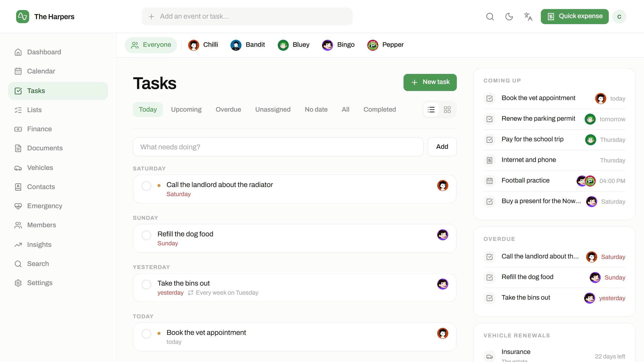This screenshot has height=362, width=644.
Task: Filter tasks by Everyone
Action: point(151,45)
